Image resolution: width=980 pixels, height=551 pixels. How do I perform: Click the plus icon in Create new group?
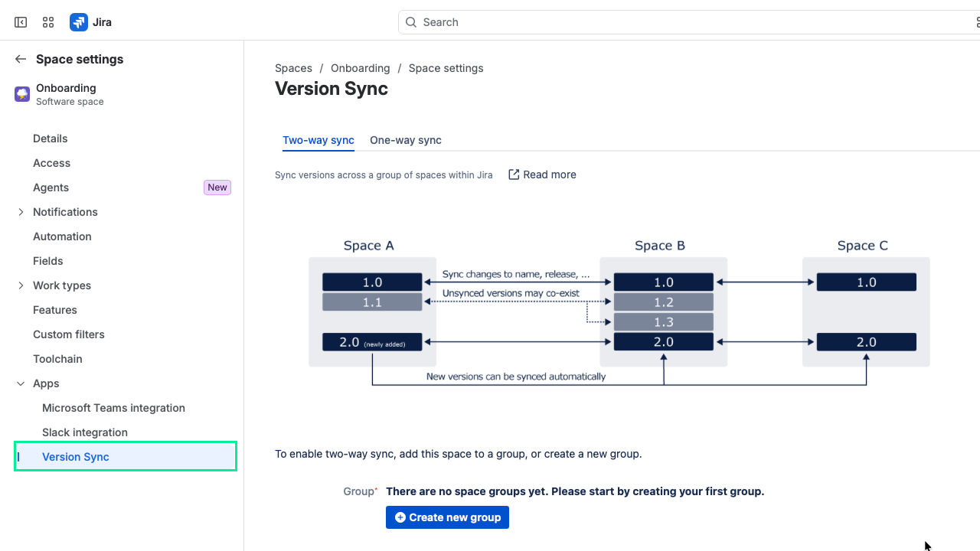(x=400, y=517)
